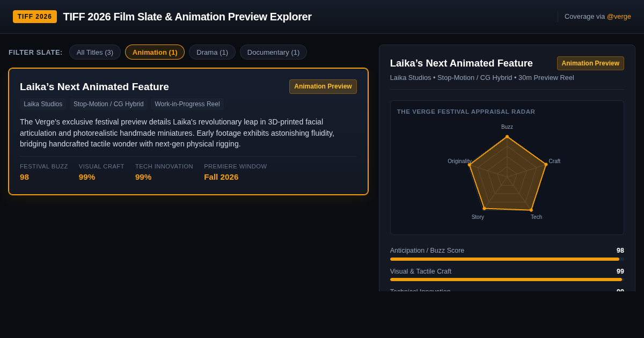Open the @verge coverage link
Screen dimensions: 644x338
619,17
